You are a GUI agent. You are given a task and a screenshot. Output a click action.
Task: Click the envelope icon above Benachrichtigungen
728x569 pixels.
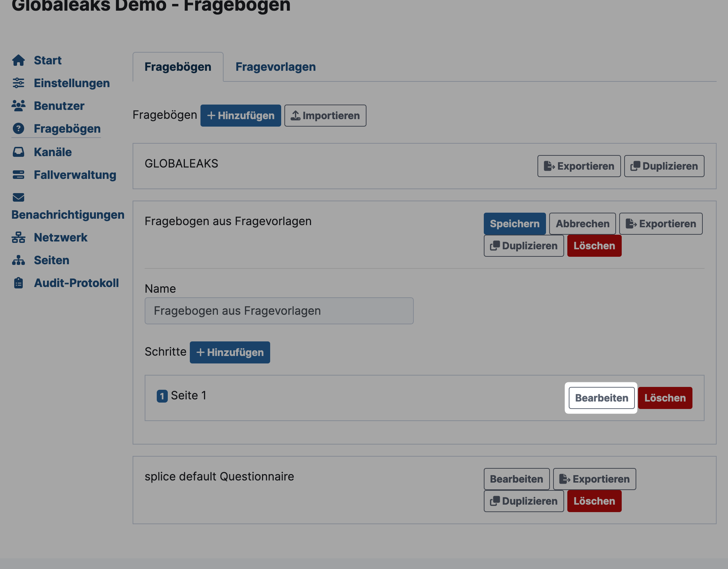(x=18, y=197)
